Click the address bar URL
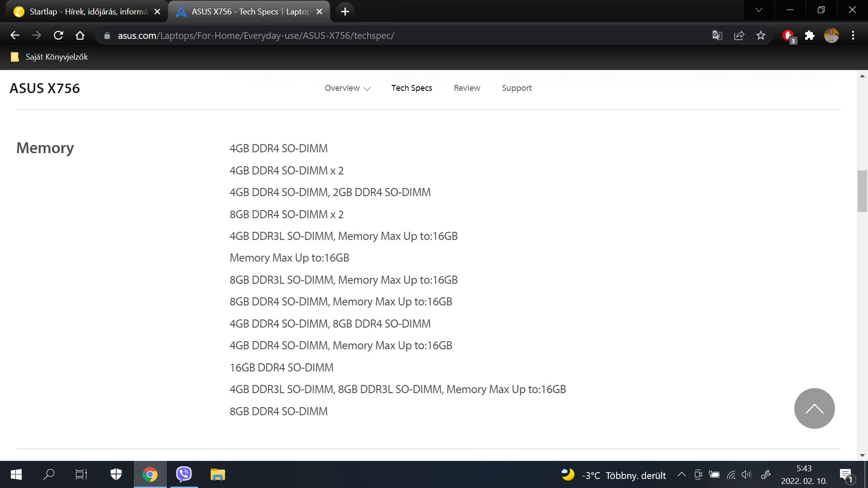The height and width of the screenshot is (488, 868). pos(256,36)
